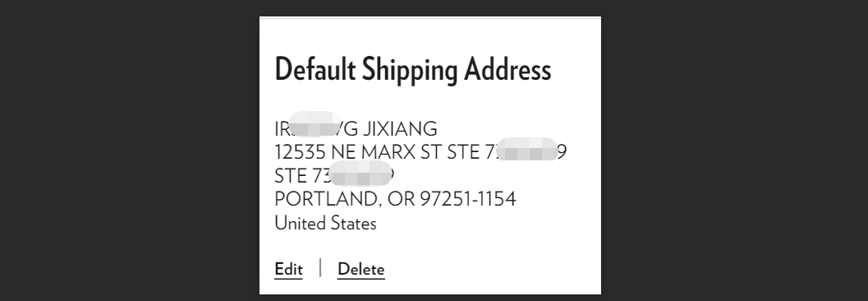
Task: Select the Default Shipping Address heading
Action: [413, 71]
